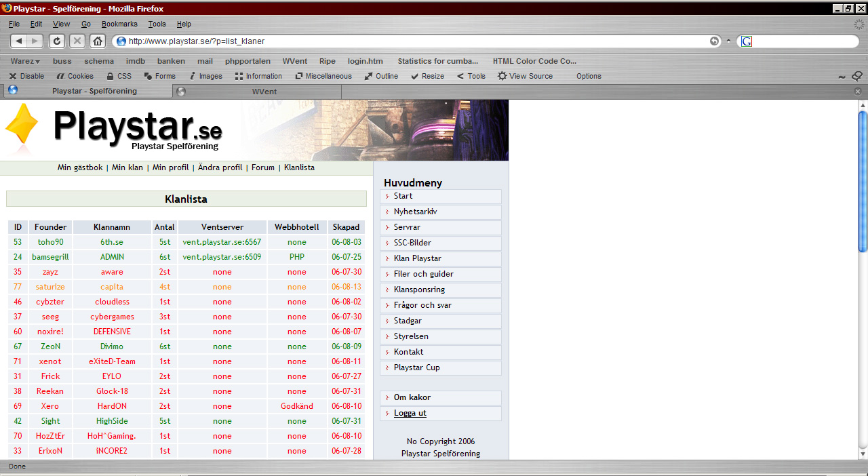Open the Cookies developer toolbar item
Screen dimensions: 868x476
point(75,76)
